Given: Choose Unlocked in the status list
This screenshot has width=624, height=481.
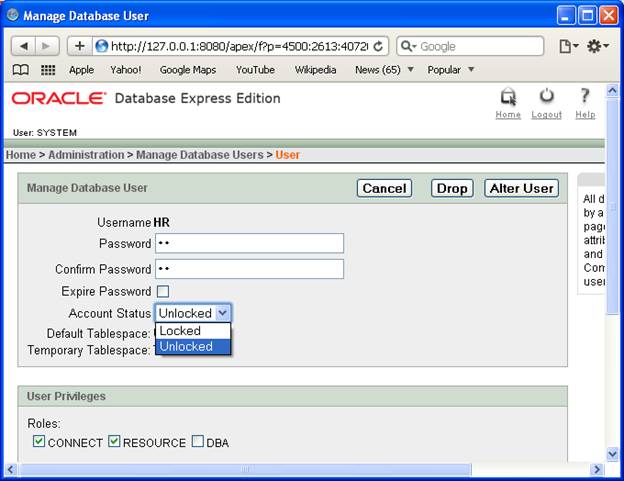Looking at the screenshot, I should (193, 347).
